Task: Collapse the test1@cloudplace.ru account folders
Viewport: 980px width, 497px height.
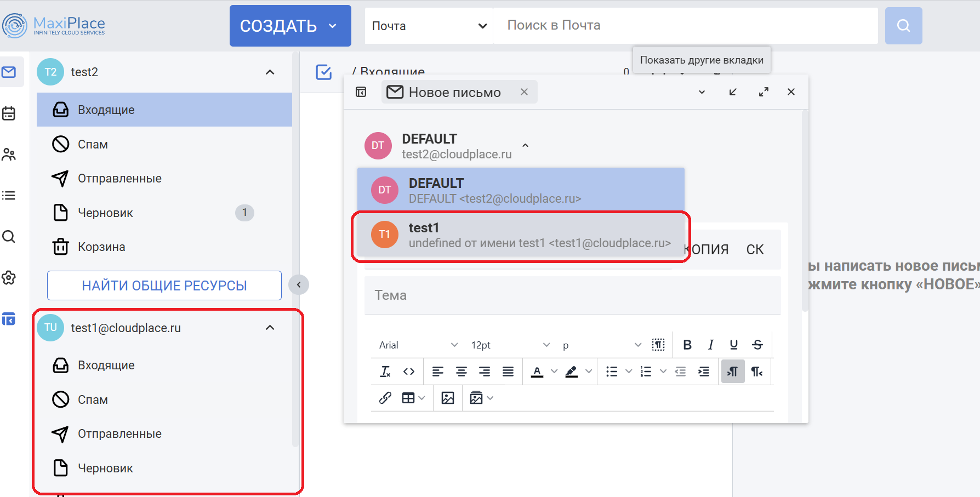Action: pyautogui.click(x=270, y=328)
